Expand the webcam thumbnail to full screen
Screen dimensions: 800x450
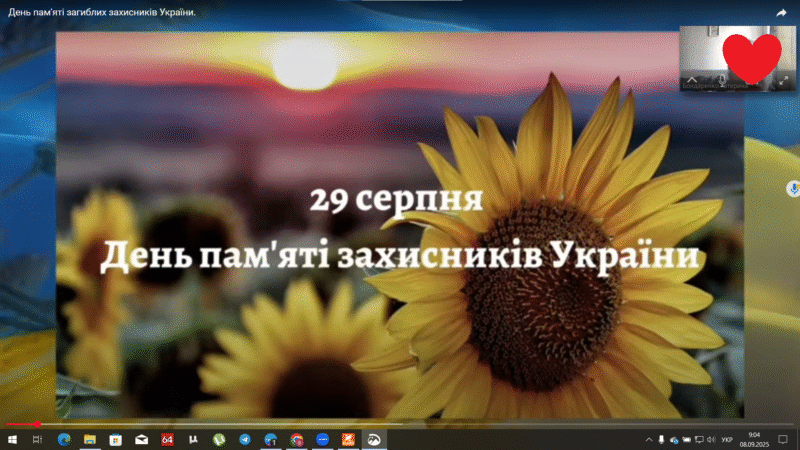tap(782, 79)
